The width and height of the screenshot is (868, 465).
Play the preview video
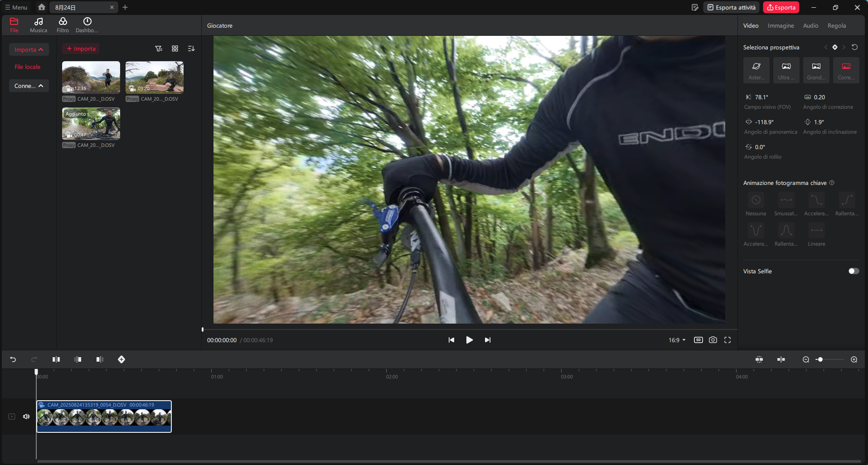pos(469,340)
